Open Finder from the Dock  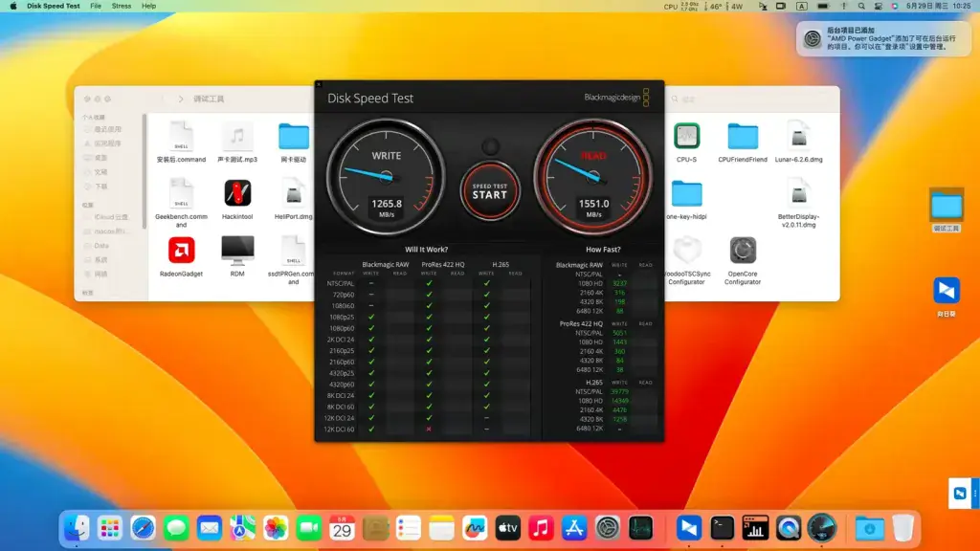coord(77,528)
